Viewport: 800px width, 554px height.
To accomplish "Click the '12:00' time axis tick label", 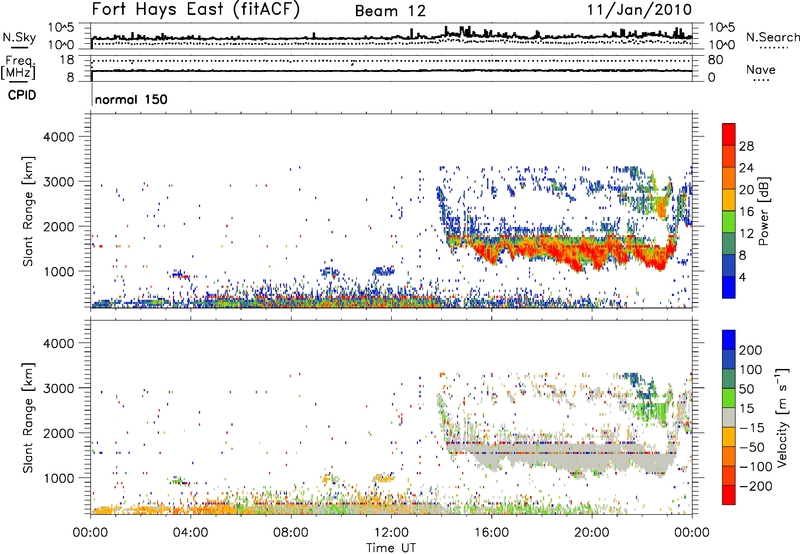I will (x=391, y=533).
